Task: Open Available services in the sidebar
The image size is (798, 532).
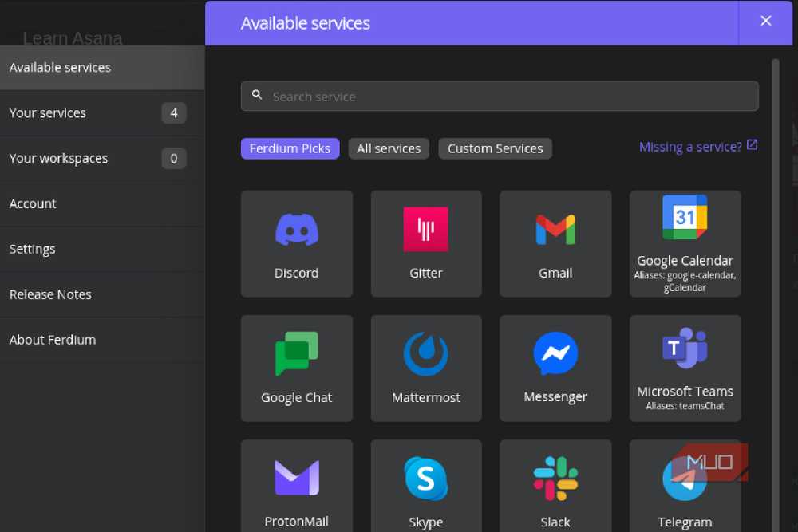Action: (x=102, y=68)
